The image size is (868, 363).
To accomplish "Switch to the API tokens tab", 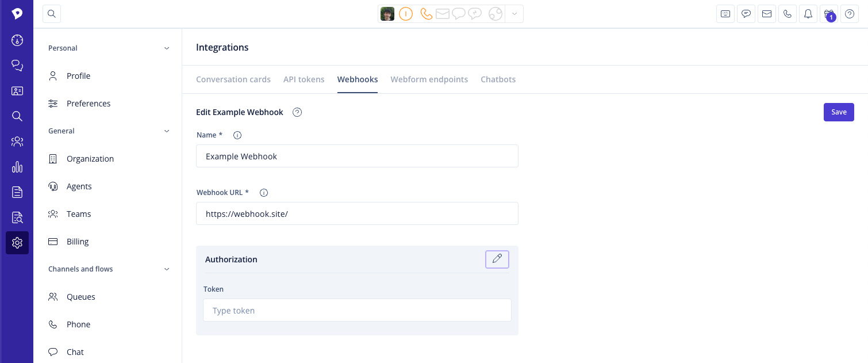I will coord(304,79).
